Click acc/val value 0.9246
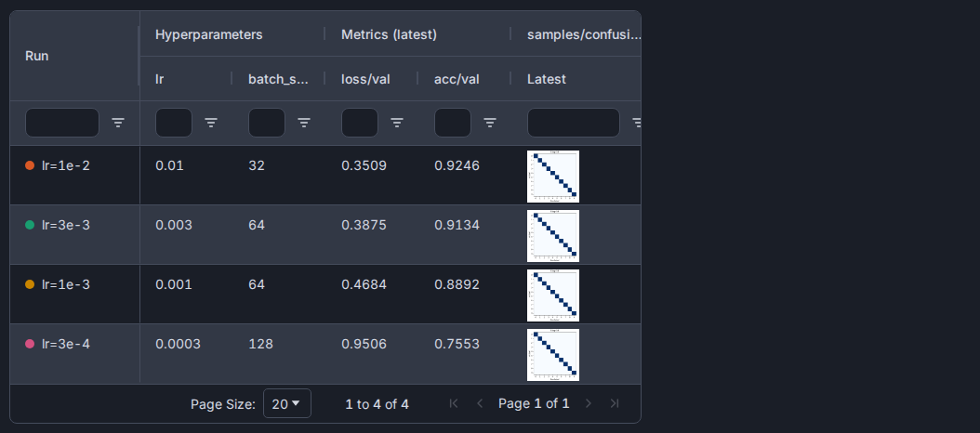The image size is (980, 433). [x=457, y=165]
